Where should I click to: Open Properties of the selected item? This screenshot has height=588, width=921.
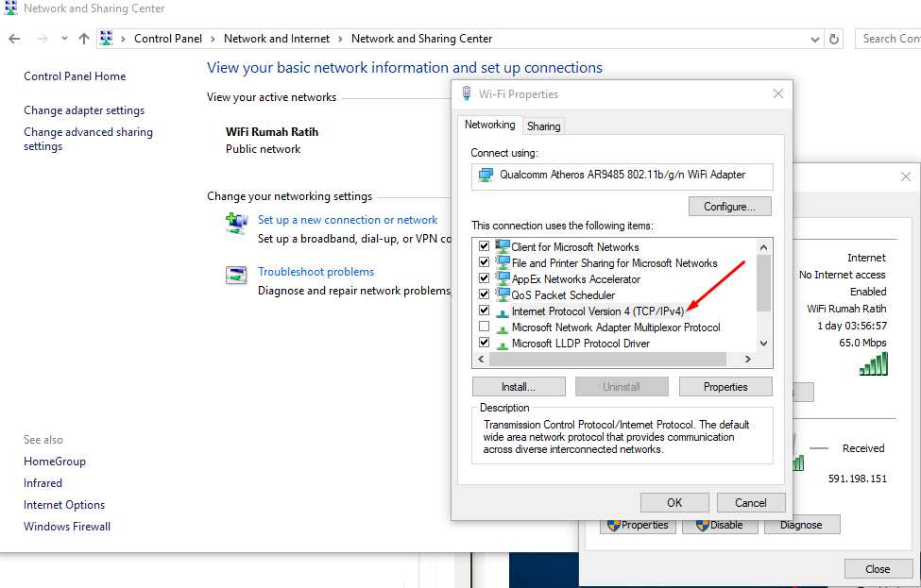725,387
